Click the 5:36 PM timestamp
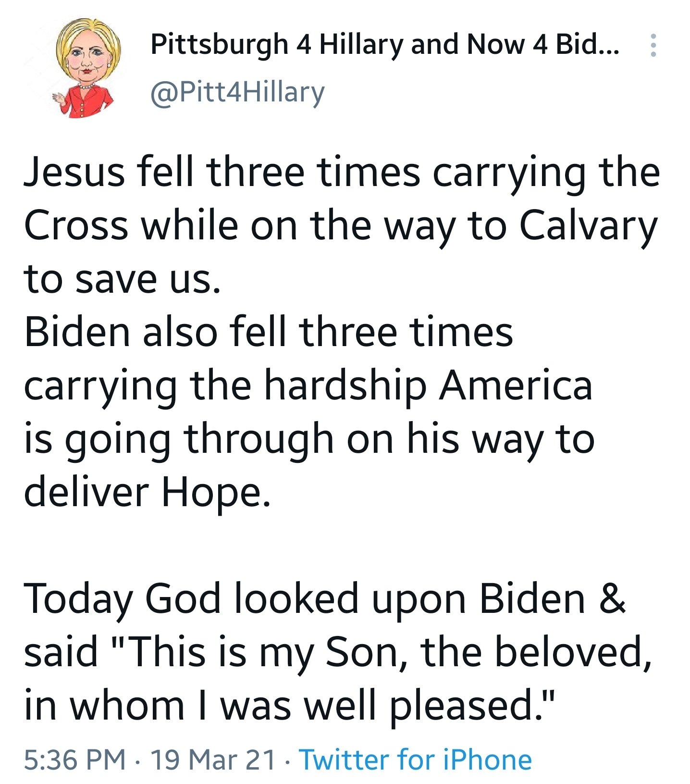The width and height of the screenshot is (690, 784). (x=74, y=759)
